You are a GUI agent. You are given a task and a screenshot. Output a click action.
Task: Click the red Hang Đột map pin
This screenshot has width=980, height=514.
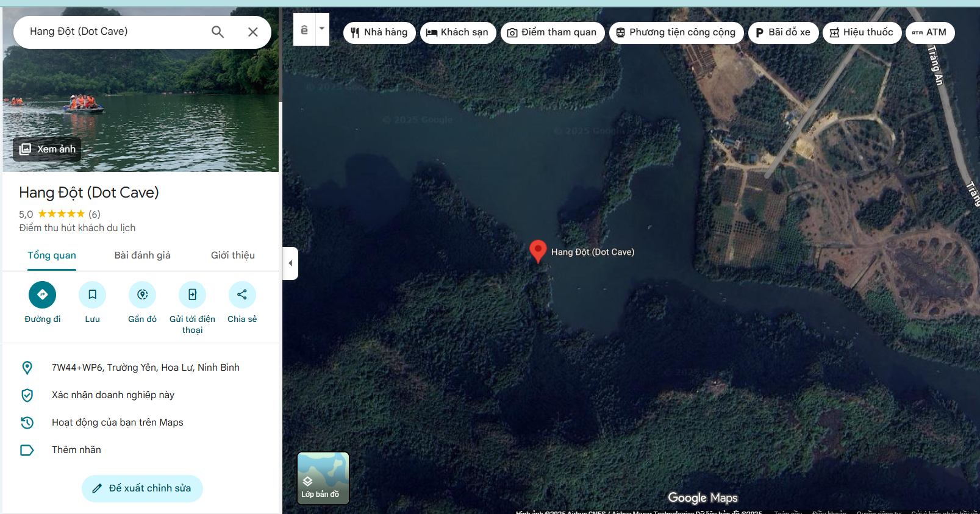pos(538,250)
